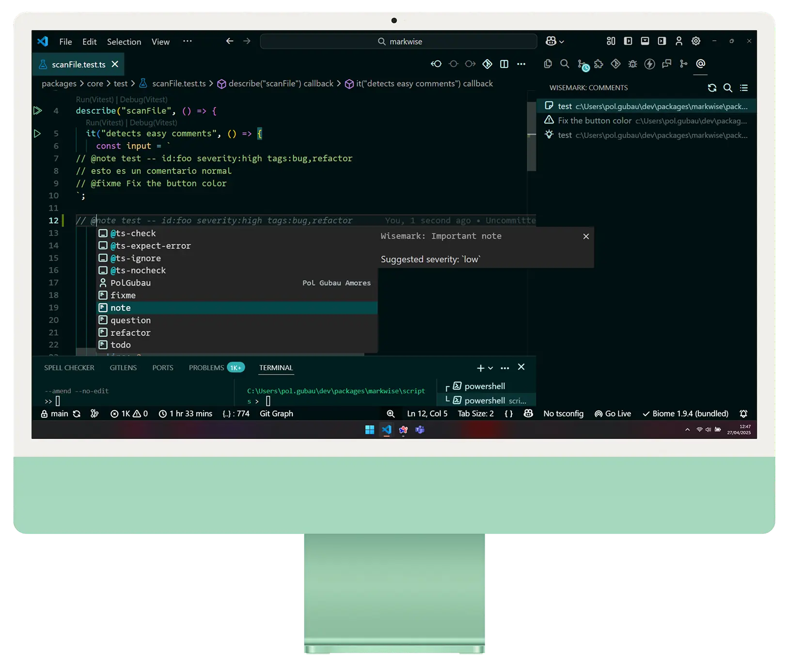Viewport: 789px width, 672px height.
Task: Open the 'core' breadcrumb dropdown
Action: click(95, 83)
